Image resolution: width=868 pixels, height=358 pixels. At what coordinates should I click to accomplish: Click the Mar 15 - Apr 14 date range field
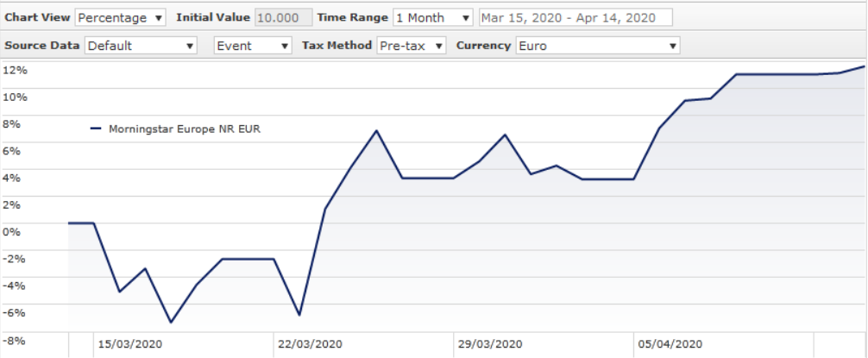point(575,18)
